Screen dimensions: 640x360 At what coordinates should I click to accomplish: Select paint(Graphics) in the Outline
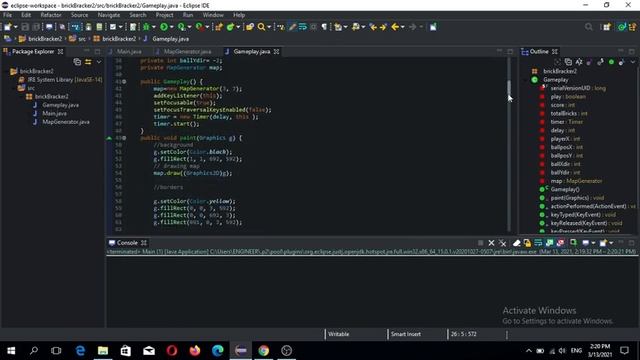coord(577,198)
